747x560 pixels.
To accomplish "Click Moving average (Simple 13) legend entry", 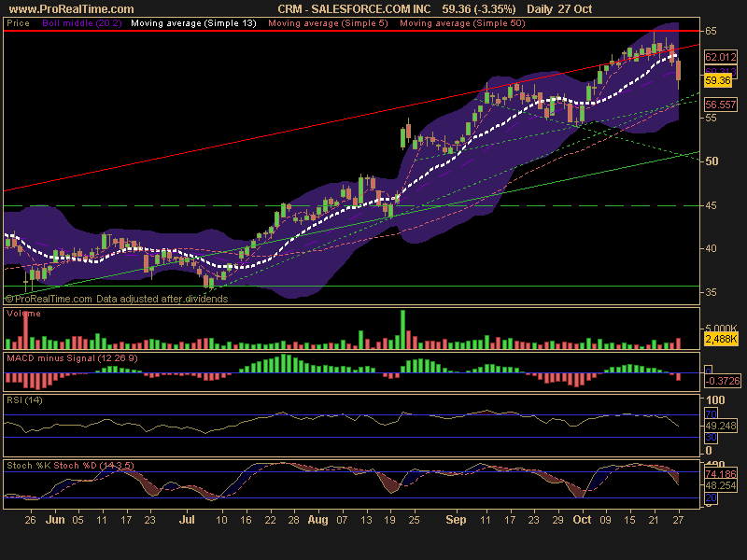I will tap(193, 23).
